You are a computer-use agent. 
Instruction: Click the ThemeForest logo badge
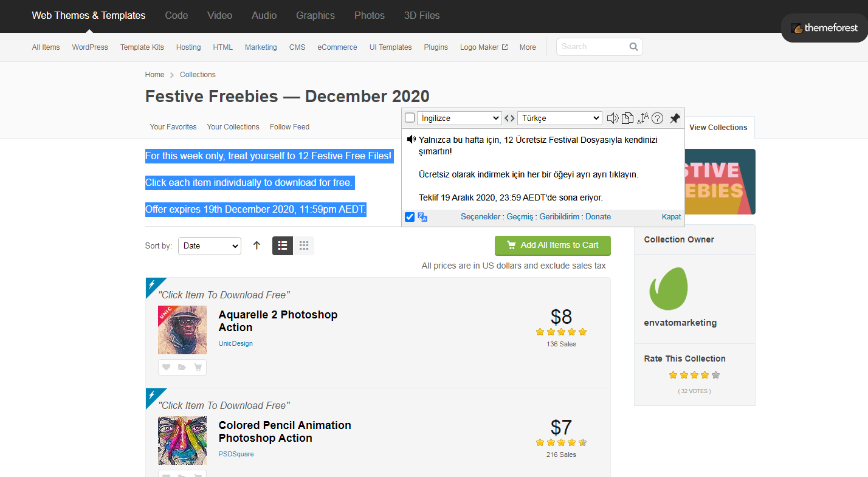(824, 28)
